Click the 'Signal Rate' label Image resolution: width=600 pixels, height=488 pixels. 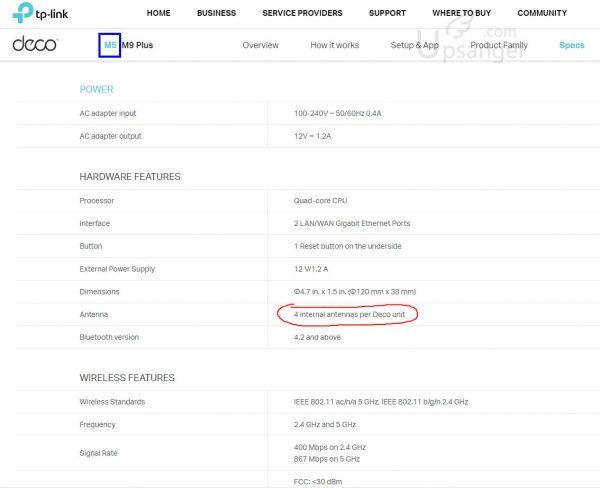[x=98, y=453]
